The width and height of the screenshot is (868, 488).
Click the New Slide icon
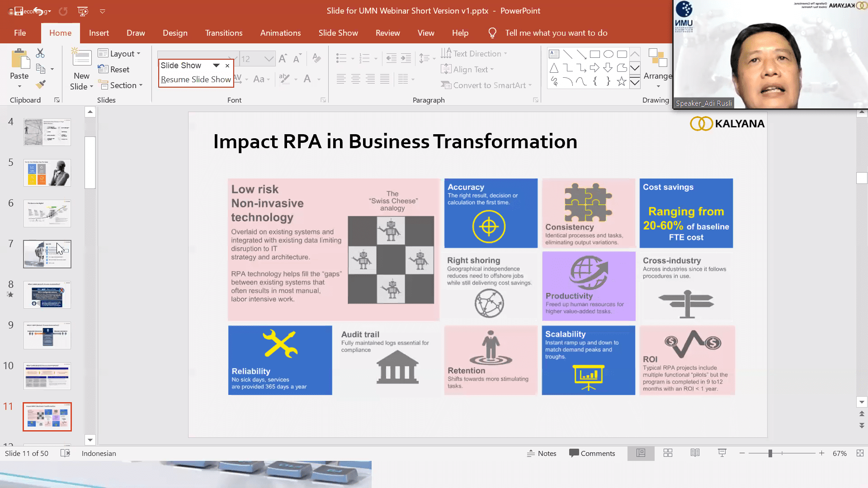pos(82,58)
